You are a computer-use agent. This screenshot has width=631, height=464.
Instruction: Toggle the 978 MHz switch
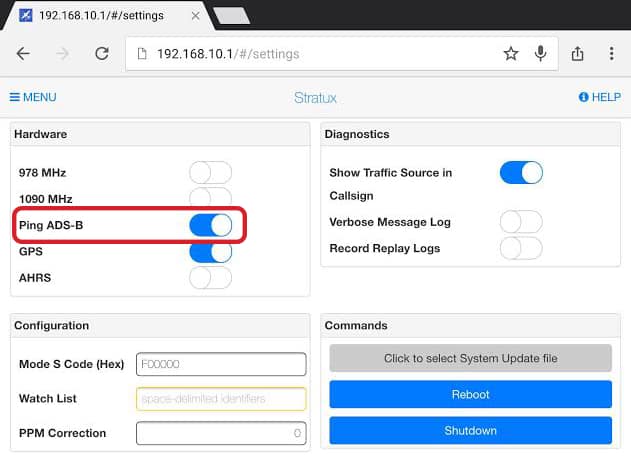tap(210, 173)
